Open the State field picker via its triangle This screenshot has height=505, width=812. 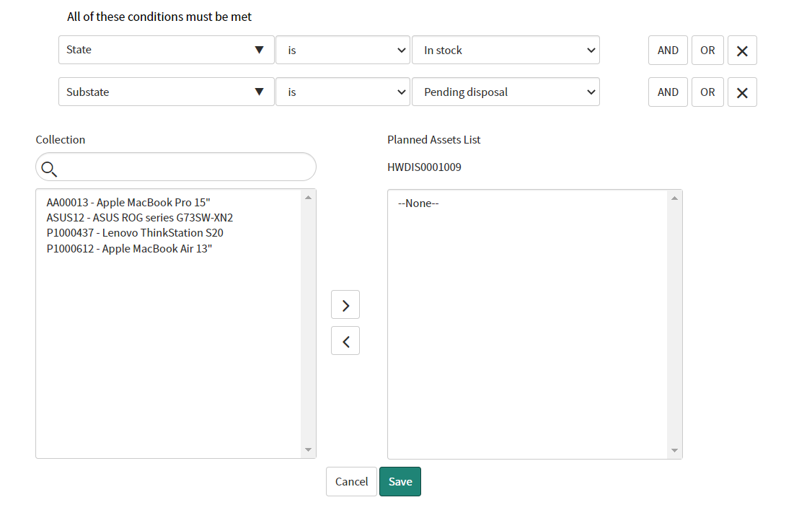[260, 50]
